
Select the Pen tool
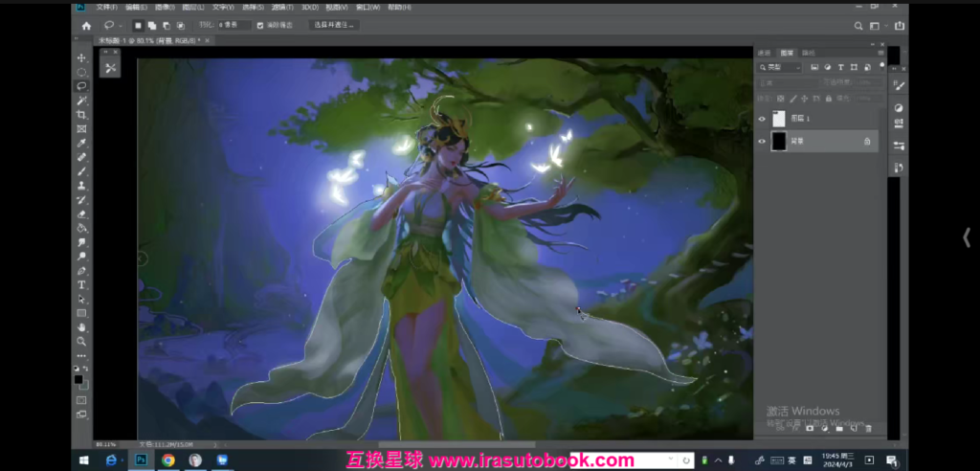tap(81, 271)
